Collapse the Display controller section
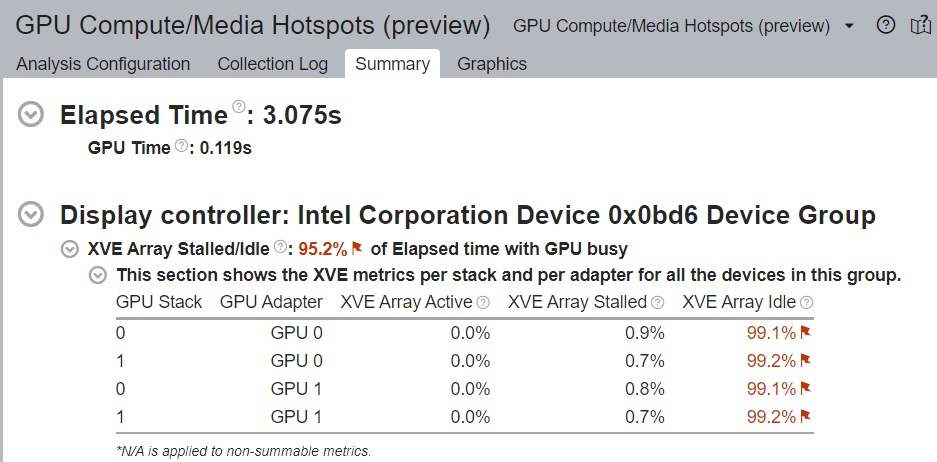 coord(32,214)
